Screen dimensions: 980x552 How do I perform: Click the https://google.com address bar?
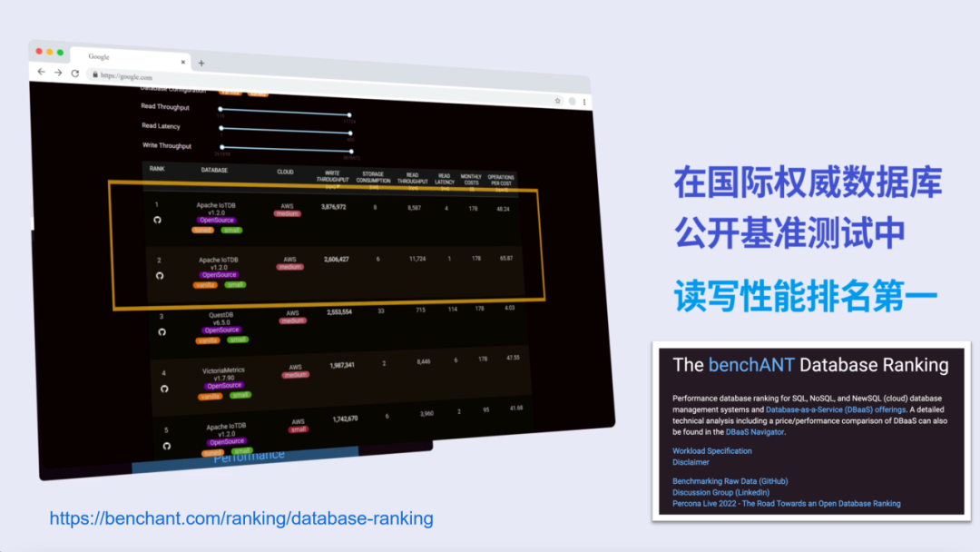[318, 87]
